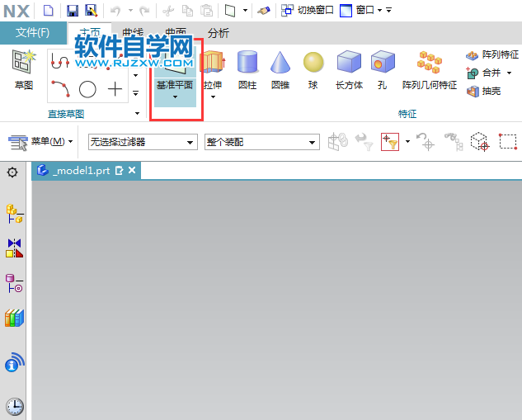This screenshot has width=522, height=420.
Task: Open the quick access toolbar overflow arrow
Action: click(389, 11)
